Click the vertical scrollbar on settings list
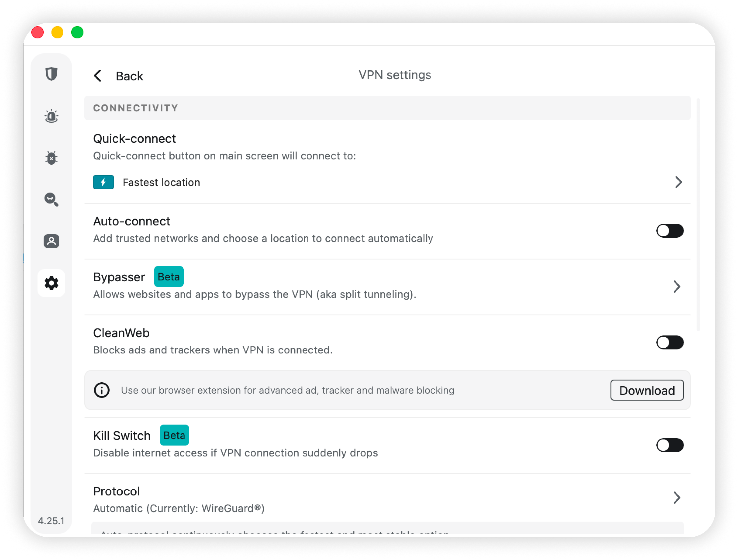This screenshot has width=738, height=560. coord(698,214)
